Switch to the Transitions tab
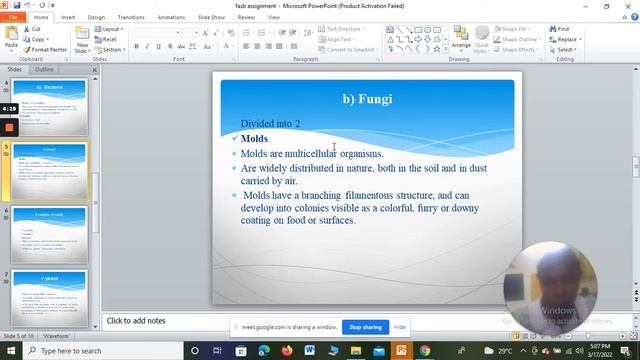This screenshot has width=640, height=360. 131,17
